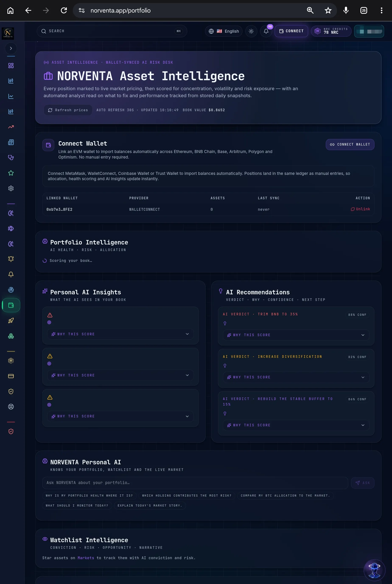
Task: Click the browser microphone icon
Action: pyautogui.click(x=346, y=10)
